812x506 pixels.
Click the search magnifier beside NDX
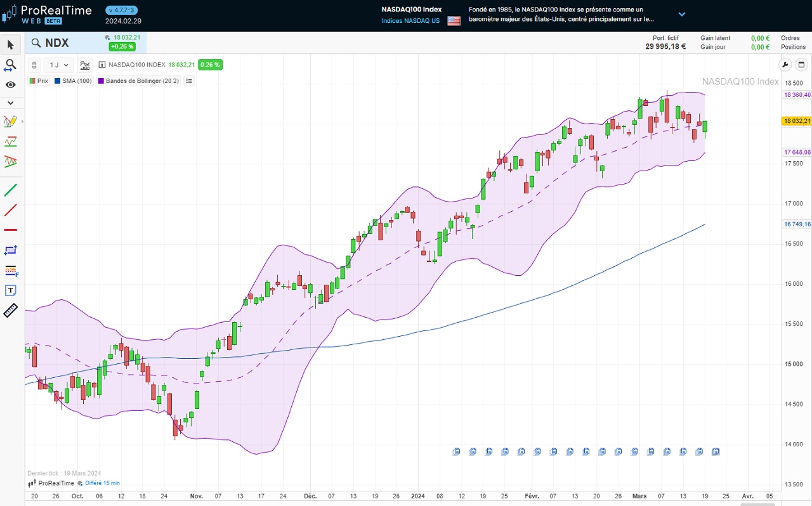point(36,43)
